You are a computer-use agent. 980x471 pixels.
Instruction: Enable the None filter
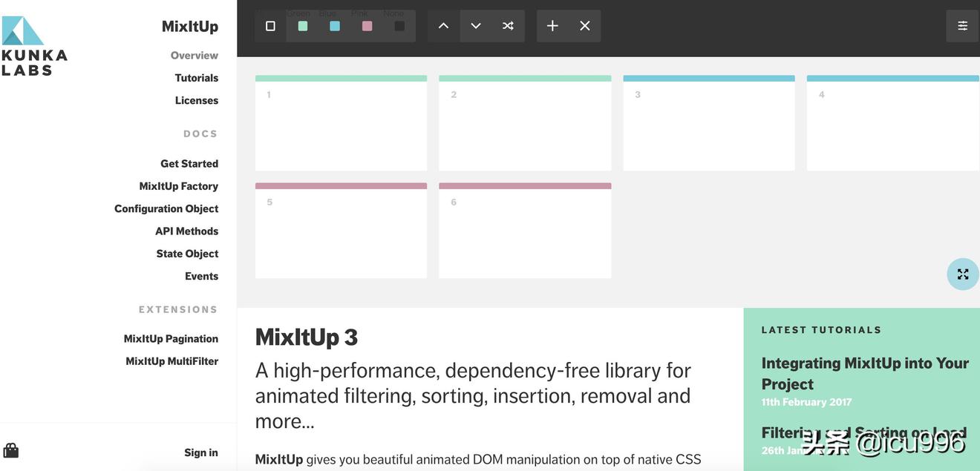[x=399, y=26]
